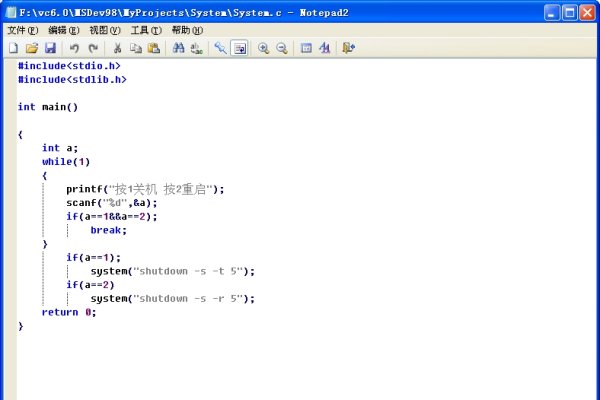Zoom in with magnifier plus icon
Screen dimensions: 600x400
point(263,48)
